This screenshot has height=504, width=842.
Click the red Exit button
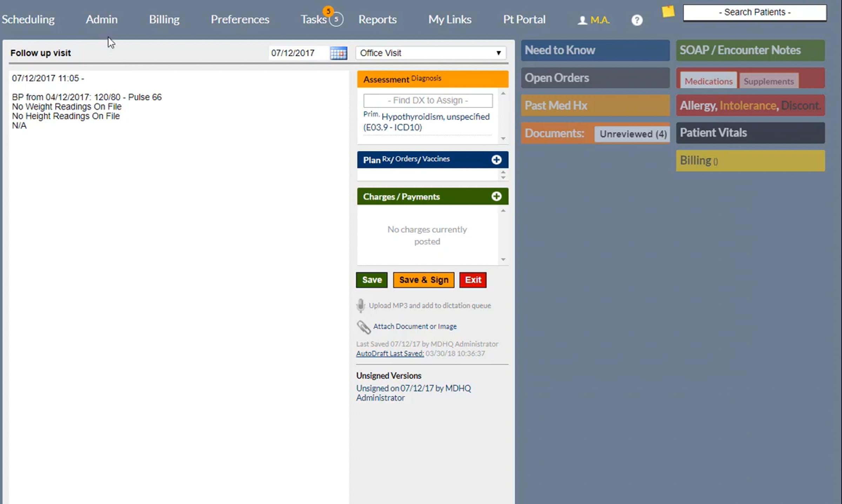pos(473,280)
